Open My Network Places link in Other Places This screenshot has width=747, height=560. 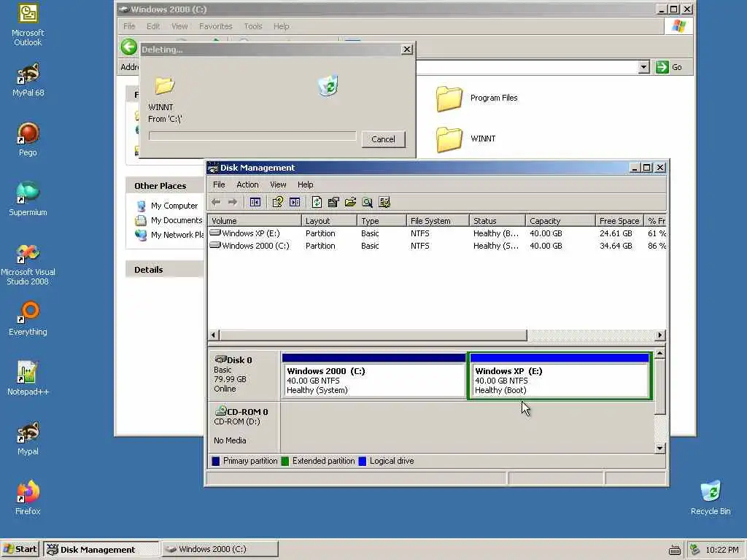coord(177,235)
